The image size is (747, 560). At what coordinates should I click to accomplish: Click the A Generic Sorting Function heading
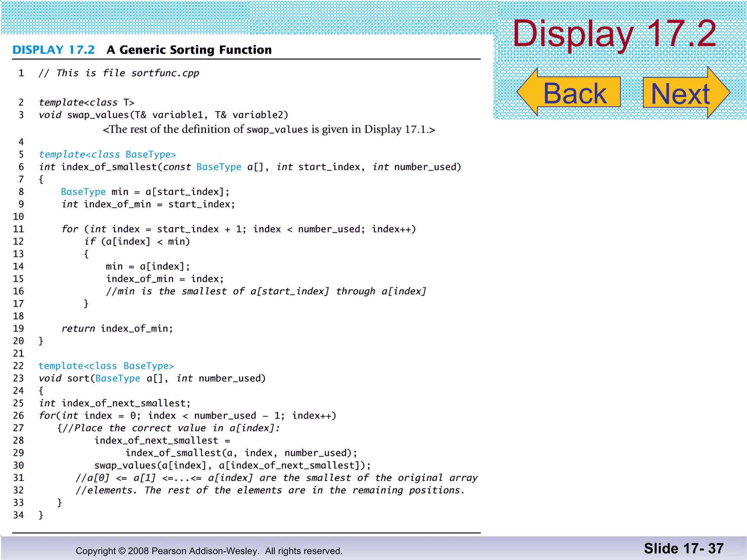click(x=189, y=50)
